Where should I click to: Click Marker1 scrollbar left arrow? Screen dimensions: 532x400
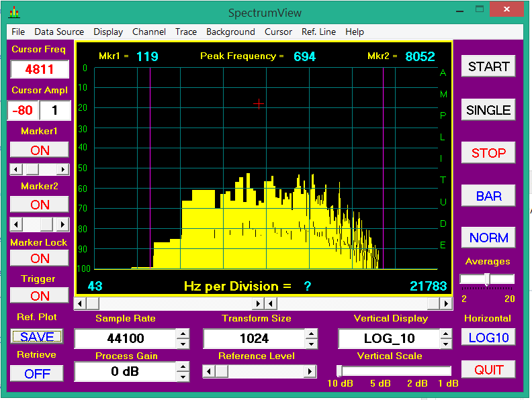tap(15, 170)
